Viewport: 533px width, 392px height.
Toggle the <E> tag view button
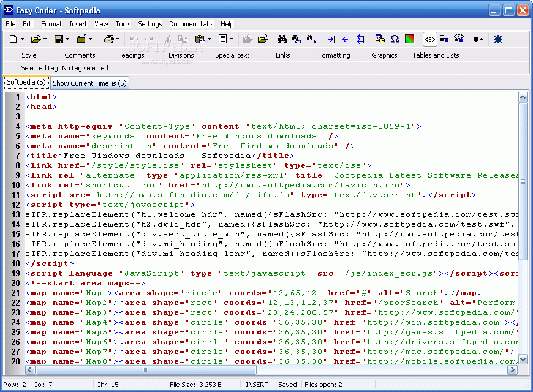[x=429, y=39]
